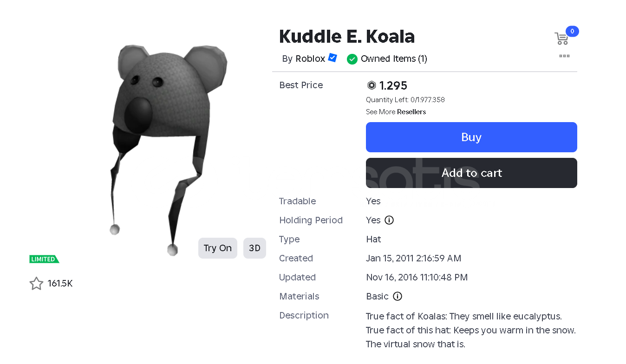
Task: Click the Kuddle E. Koala title heading
Action: [346, 37]
